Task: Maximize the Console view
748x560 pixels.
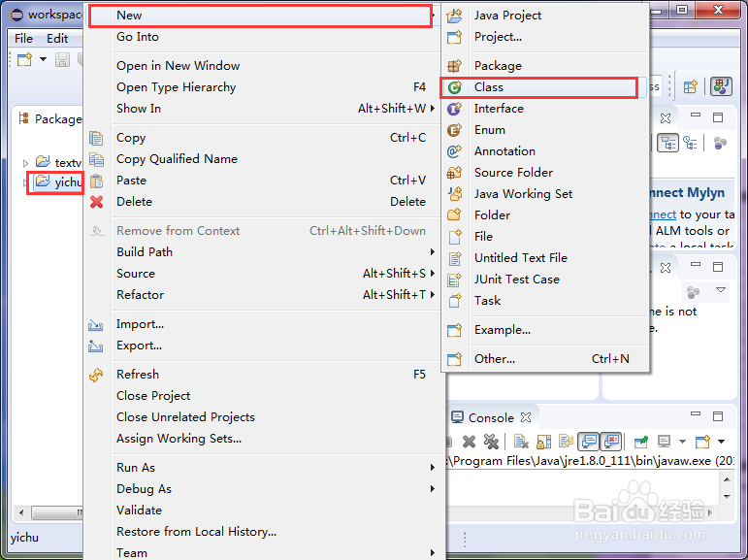Action: tap(718, 416)
